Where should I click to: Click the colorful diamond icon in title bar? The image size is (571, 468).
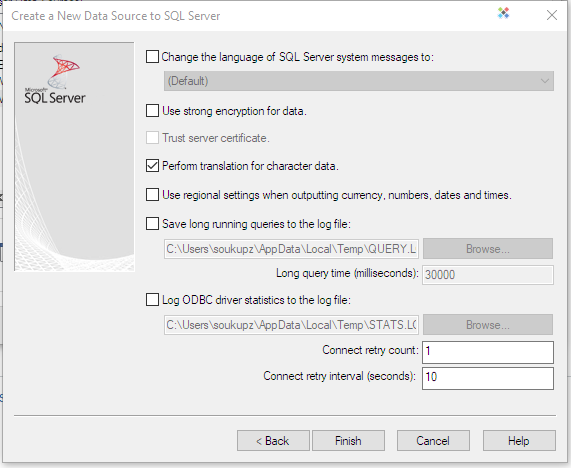click(503, 13)
